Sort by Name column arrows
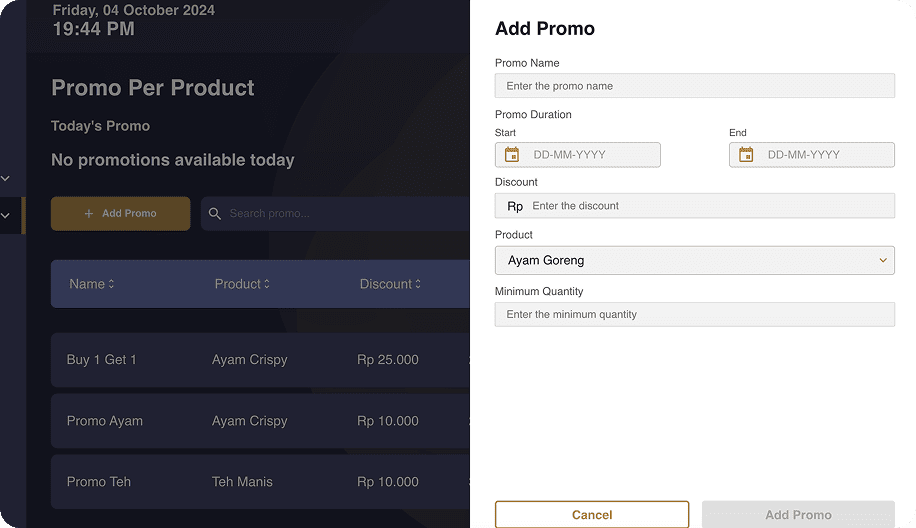The width and height of the screenshot is (916, 528). (x=111, y=284)
